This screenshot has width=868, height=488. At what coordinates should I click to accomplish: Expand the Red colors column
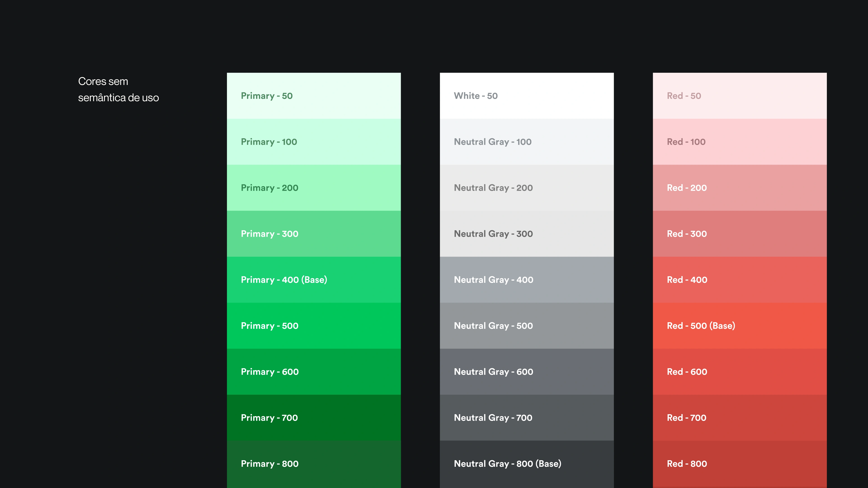(739, 95)
